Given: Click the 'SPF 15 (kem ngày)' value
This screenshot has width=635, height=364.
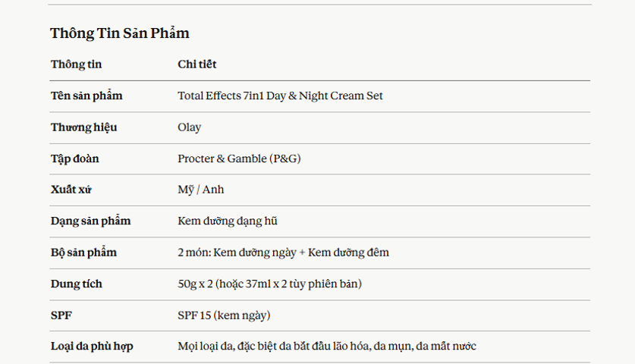Looking at the screenshot, I should 224,315.
